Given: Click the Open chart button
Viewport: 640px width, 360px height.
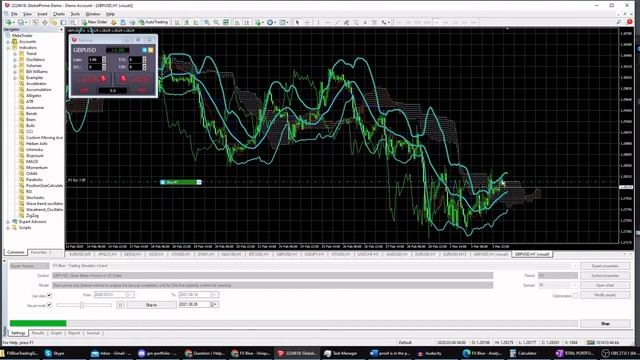Looking at the screenshot, I should coord(605,285).
